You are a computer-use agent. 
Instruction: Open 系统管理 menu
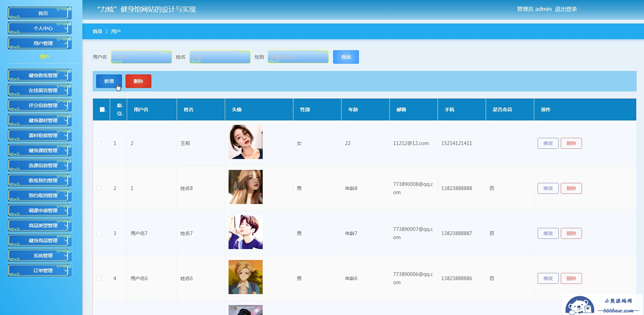40,255
